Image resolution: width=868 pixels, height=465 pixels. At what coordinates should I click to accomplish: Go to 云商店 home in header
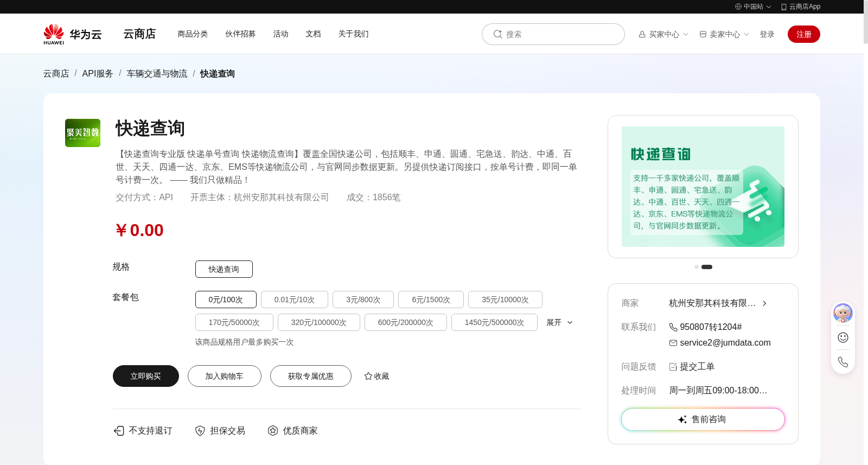[139, 34]
